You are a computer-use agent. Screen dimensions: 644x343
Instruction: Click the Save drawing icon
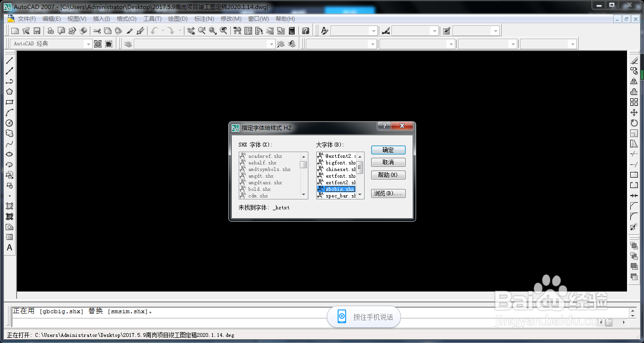tap(37, 31)
